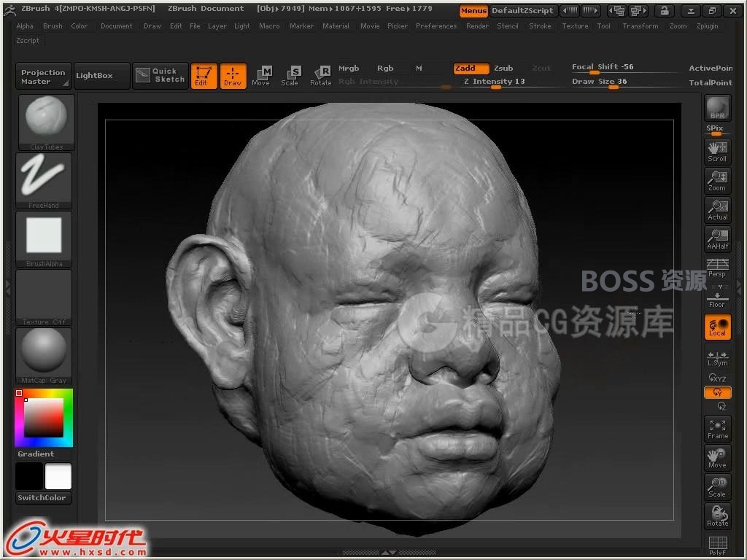747x560 pixels.
Task: Open the Alpha menu
Action: coord(25,26)
